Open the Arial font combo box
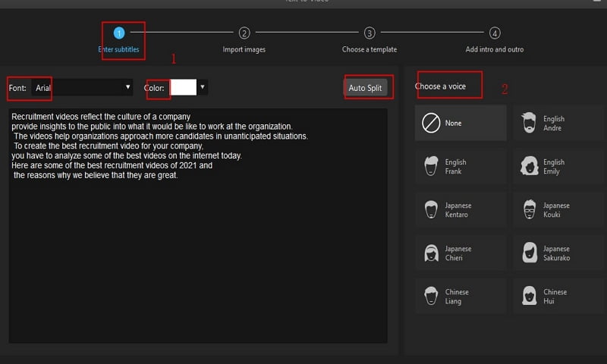 pos(82,87)
